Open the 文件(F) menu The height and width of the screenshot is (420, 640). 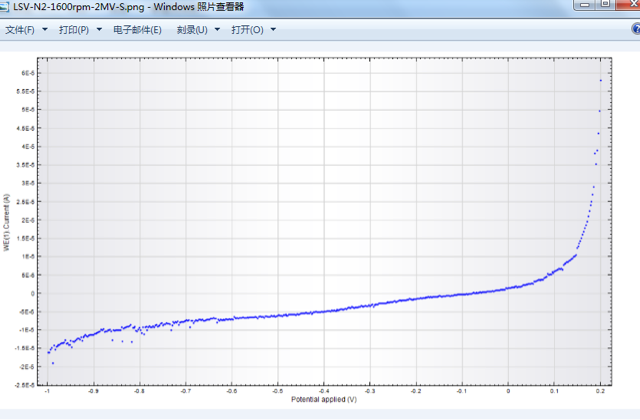coord(20,30)
